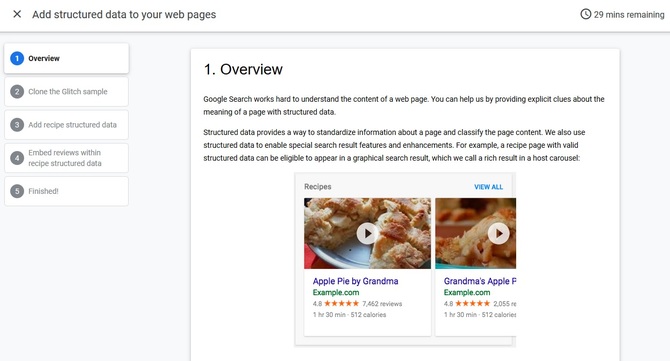Screen dimensions: 670x361
Task: Select the step 2 number circle icon
Action: pyautogui.click(x=17, y=91)
